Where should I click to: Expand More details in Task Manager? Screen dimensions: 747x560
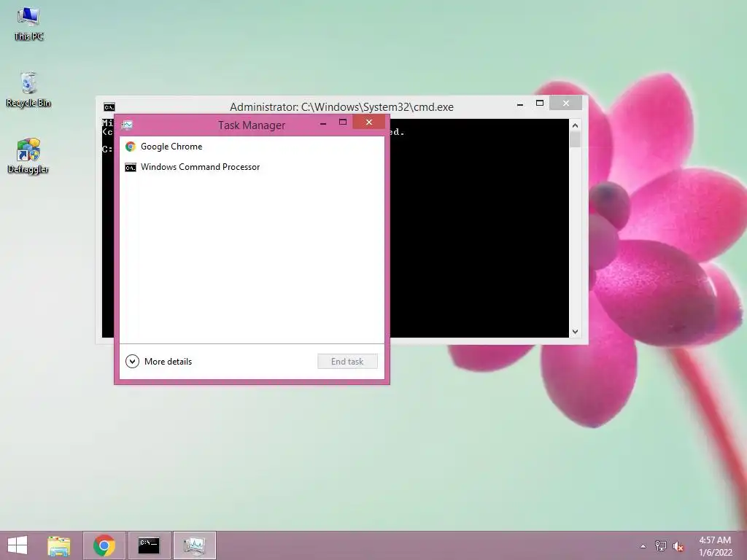(158, 362)
